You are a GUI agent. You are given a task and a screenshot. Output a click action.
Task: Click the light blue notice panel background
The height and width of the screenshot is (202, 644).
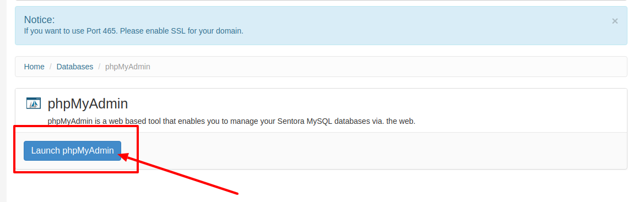coord(411,25)
